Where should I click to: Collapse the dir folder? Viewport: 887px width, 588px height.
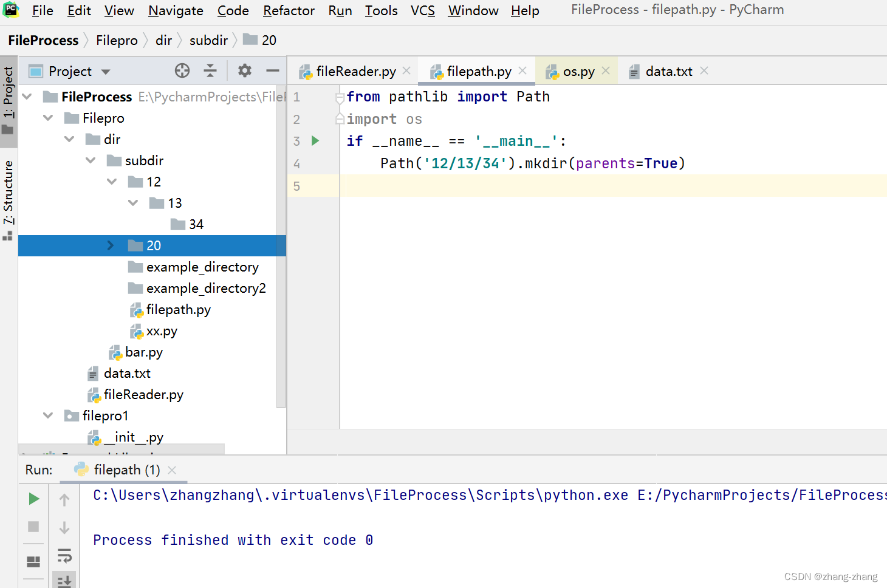pos(69,139)
